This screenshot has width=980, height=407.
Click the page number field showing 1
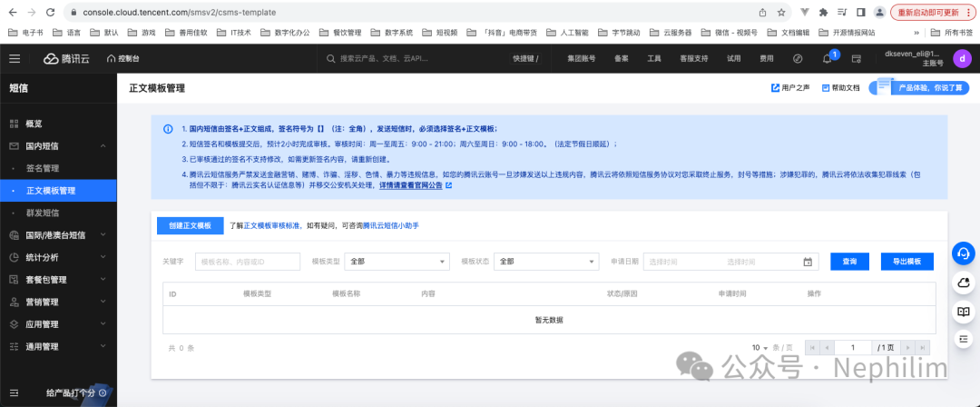pos(852,348)
